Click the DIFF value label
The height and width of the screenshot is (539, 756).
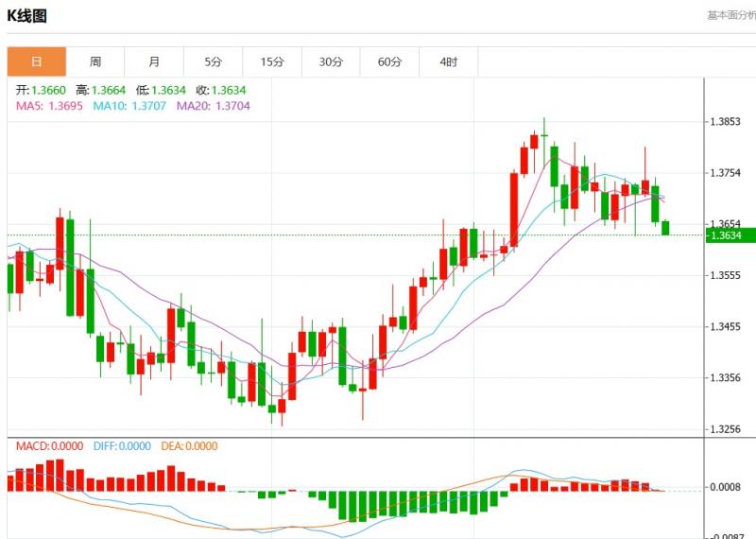pos(122,446)
